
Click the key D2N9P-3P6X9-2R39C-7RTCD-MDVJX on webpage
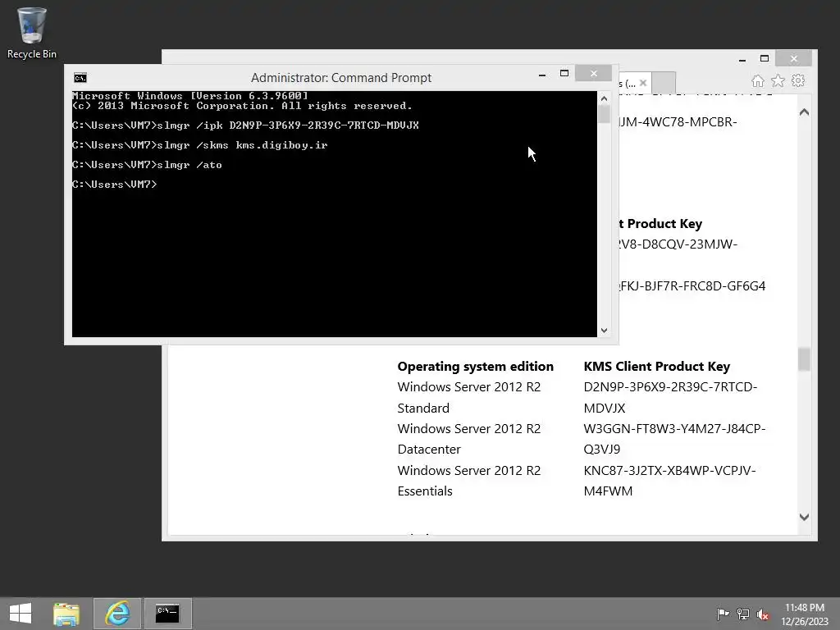[x=670, y=398]
